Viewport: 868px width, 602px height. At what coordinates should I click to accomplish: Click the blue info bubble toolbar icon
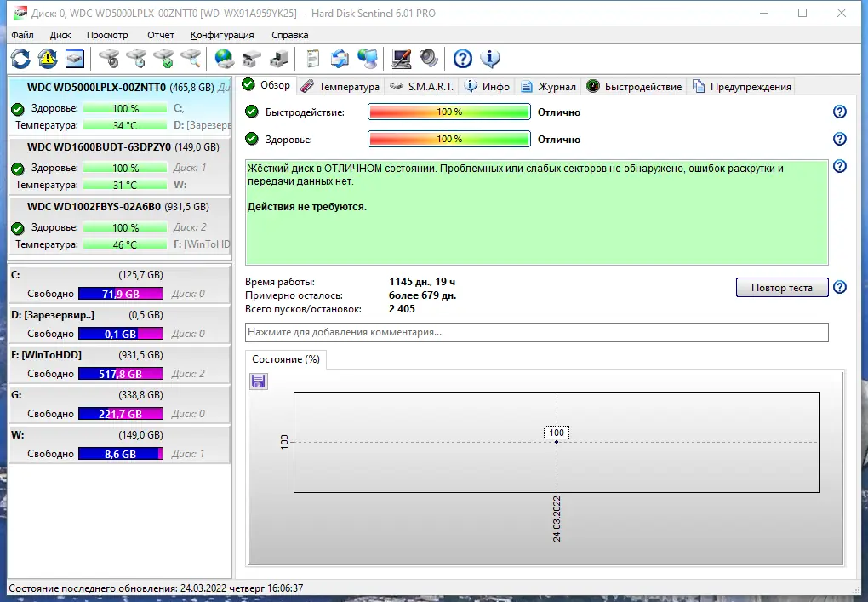tap(490, 58)
